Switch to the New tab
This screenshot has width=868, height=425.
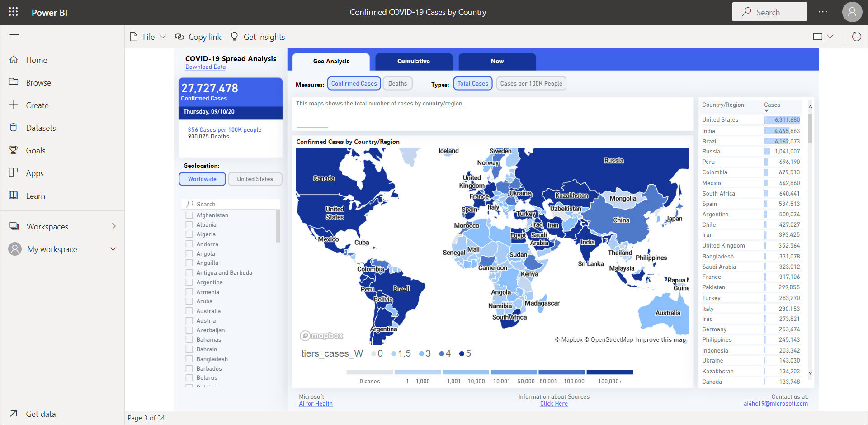point(497,62)
